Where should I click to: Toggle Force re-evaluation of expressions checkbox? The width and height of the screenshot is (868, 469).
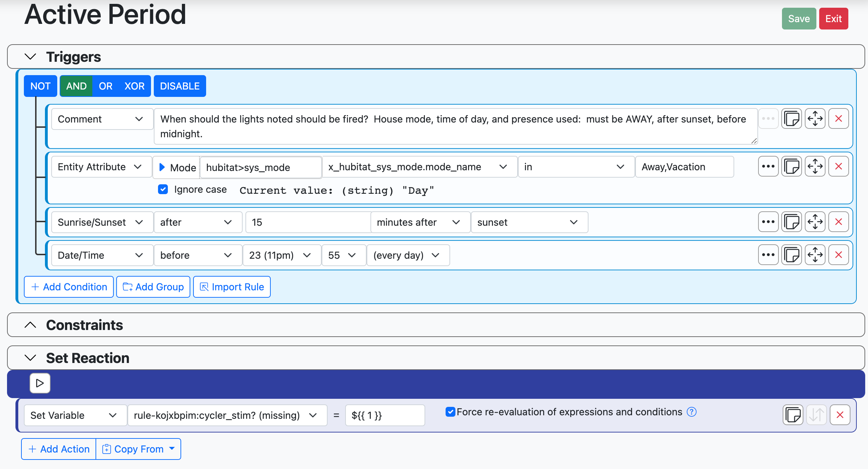(x=450, y=412)
